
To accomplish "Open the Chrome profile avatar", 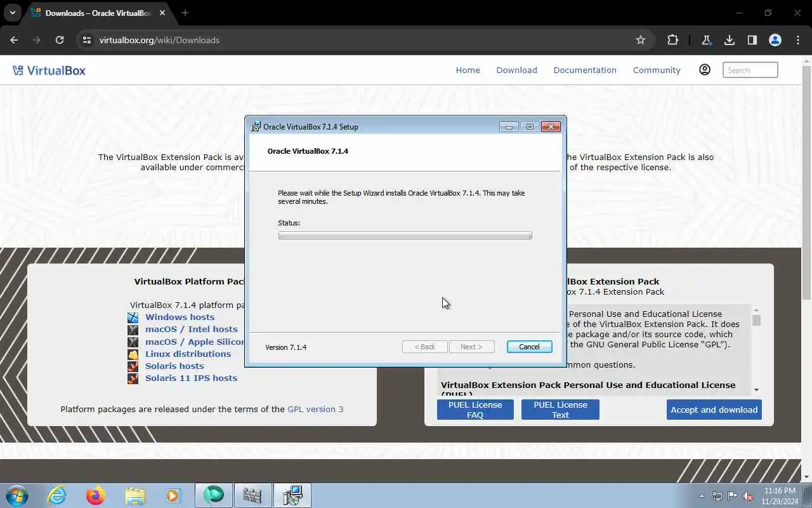I will [x=775, y=40].
